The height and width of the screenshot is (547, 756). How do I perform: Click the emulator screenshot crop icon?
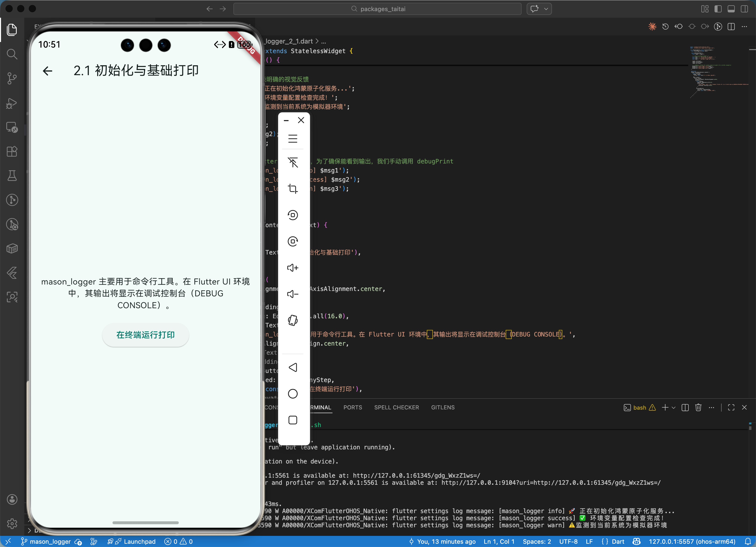(x=293, y=189)
